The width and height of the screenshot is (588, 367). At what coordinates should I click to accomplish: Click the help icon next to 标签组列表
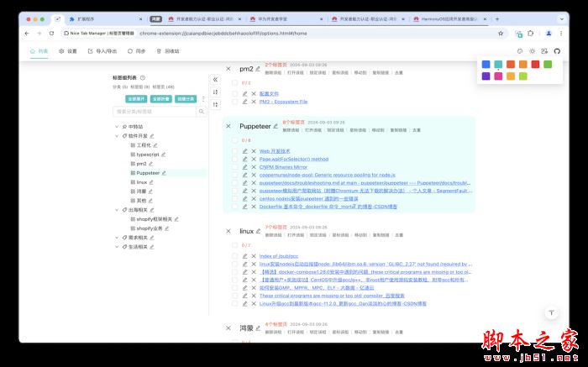click(143, 78)
